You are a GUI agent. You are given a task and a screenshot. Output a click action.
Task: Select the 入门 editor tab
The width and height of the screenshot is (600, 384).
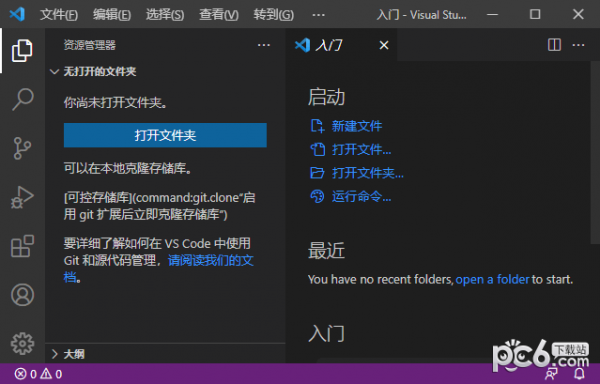pos(341,45)
